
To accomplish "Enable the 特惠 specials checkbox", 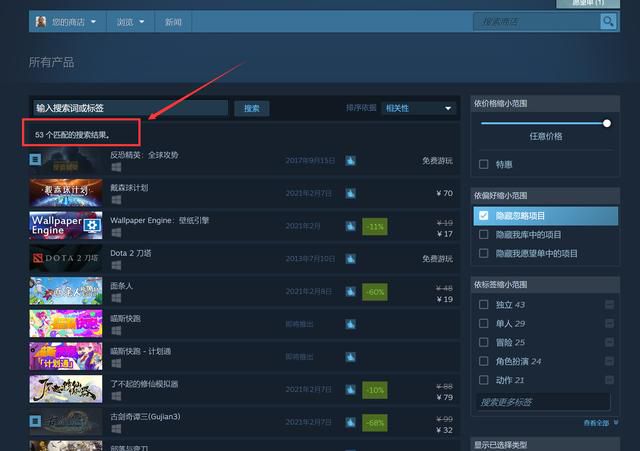I will pos(484,164).
